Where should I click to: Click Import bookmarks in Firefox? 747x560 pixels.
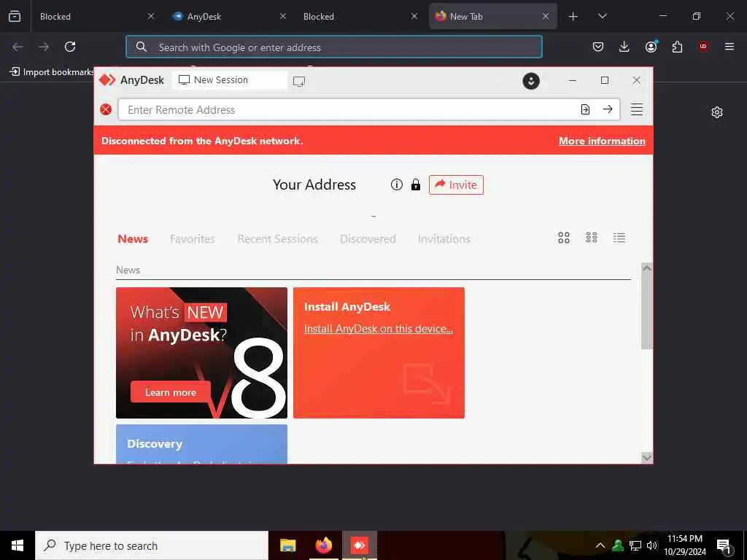[x=53, y=72]
